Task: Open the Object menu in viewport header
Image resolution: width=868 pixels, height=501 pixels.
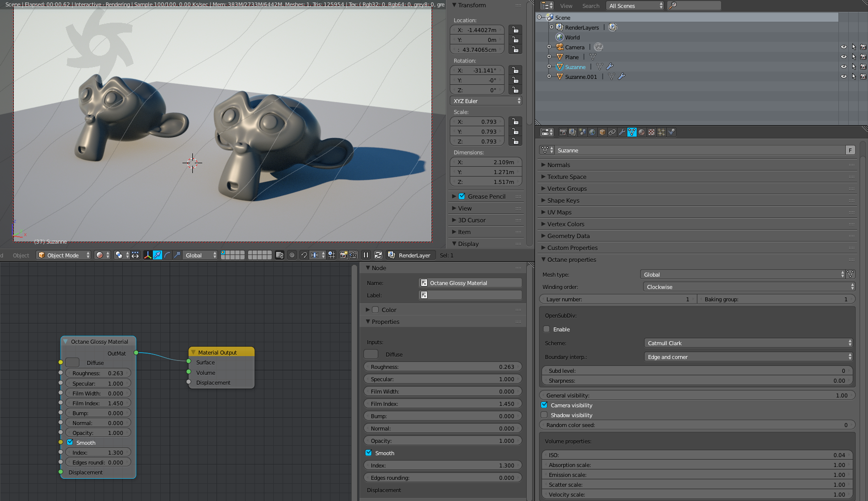Action: 21,255
